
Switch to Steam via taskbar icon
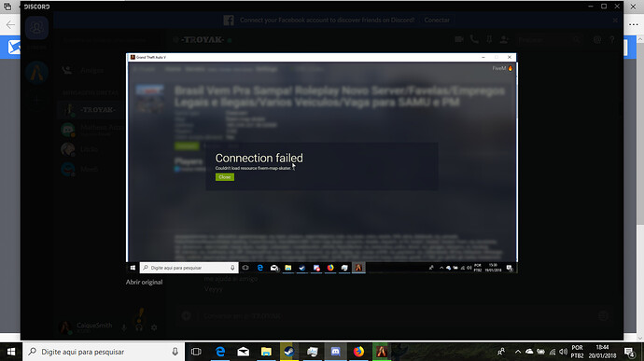coord(289,352)
